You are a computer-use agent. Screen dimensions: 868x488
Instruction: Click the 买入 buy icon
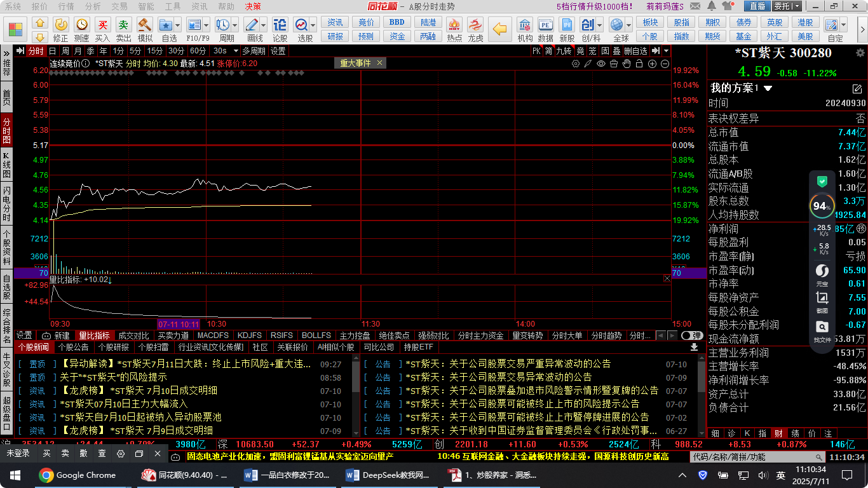point(102,25)
